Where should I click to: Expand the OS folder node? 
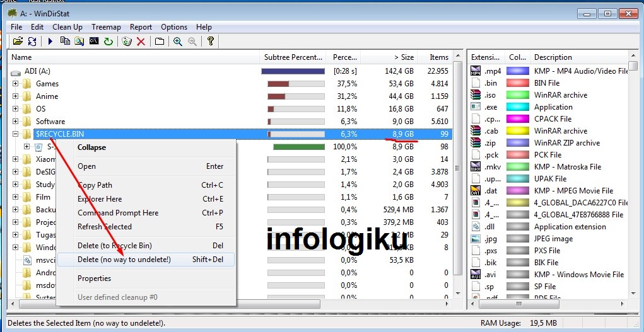pos(15,109)
